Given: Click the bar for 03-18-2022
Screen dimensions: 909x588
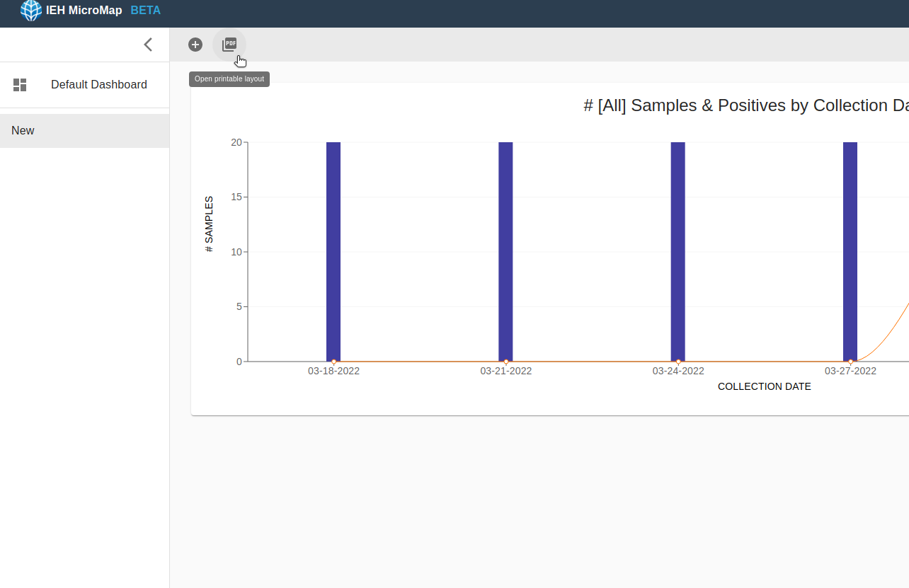Looking at the screenshot, I should [333, 252].
